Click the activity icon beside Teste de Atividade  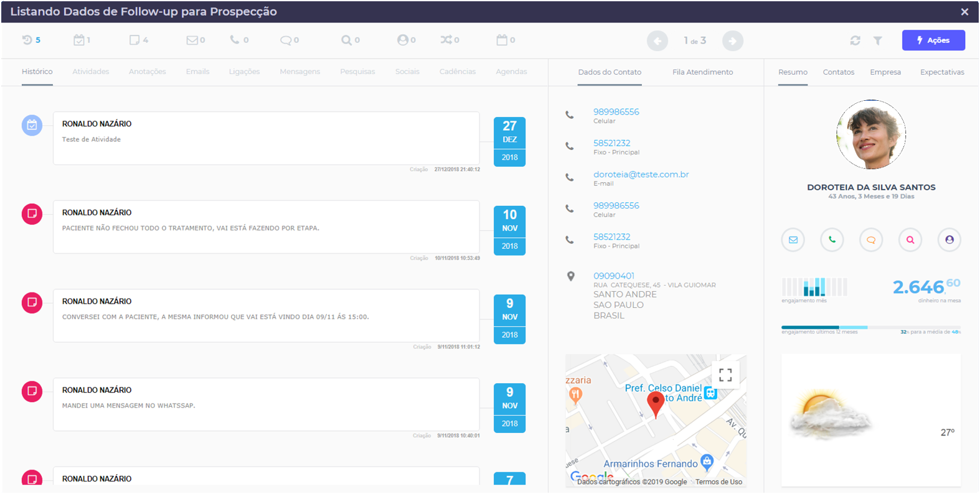pos(32,125)
